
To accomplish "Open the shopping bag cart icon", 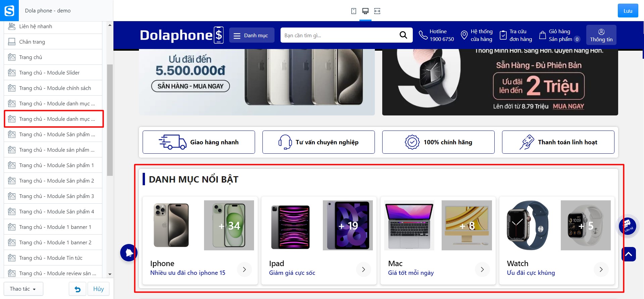I will pyautogui.click(x=542, y=35).
